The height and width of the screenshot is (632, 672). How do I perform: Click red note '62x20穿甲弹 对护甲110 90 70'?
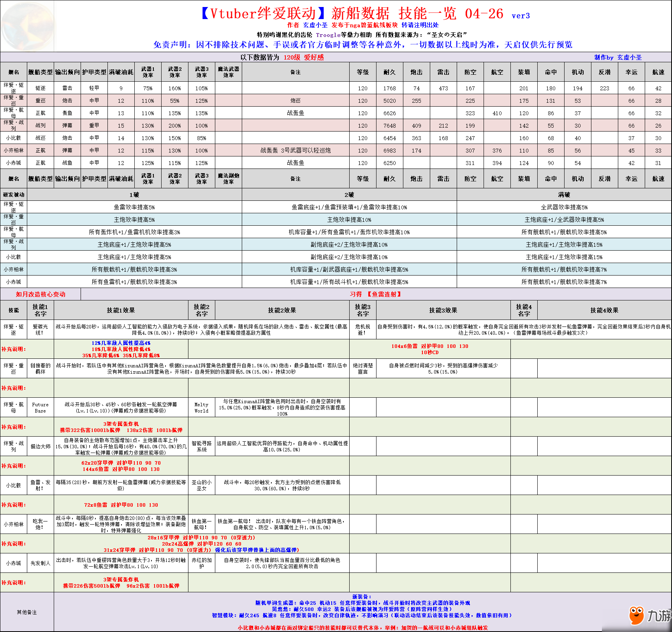pos(121,463)
